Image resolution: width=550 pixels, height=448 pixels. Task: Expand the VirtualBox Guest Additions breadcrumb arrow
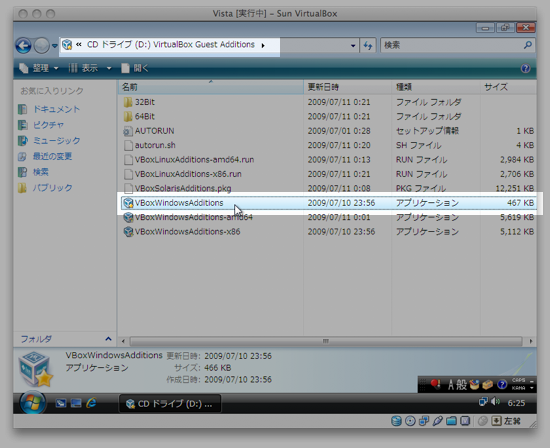click(x=263, y=45)
